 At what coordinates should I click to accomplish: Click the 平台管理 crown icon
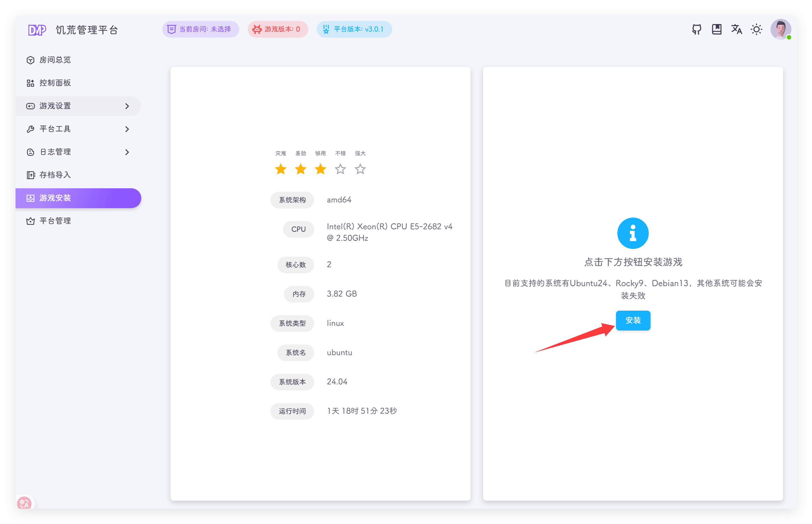tap(30, 220)
